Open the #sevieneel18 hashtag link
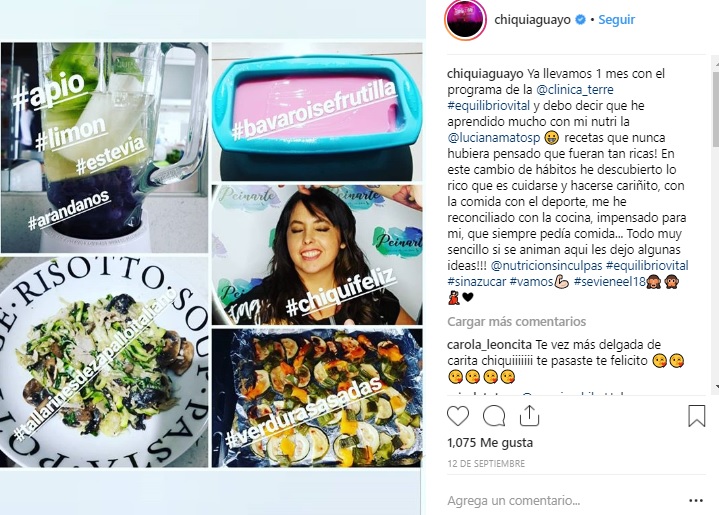Image resolution: width=719 pixels, height=515 pixels. click(x=609, y=282)
